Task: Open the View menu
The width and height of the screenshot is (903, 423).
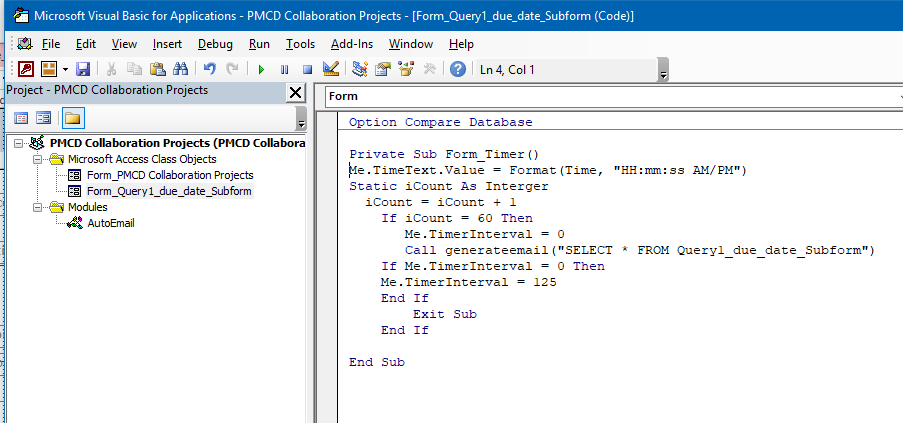Action: pyautogui.click(x=124, y=44)
